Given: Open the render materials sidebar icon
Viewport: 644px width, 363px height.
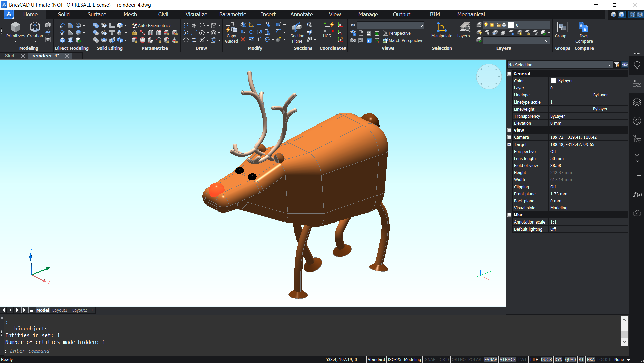Looking at the screenshot, I should [x=636, y=121].
